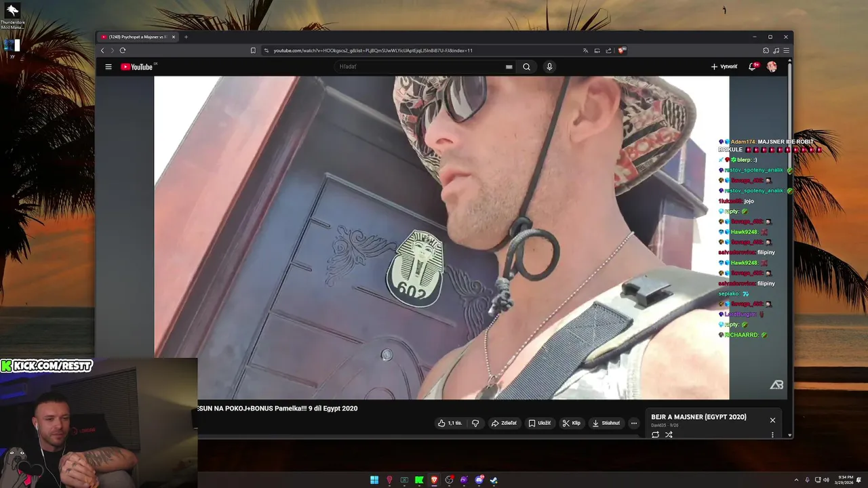
Task: Open the cast/picture-in-picture icon in address bar
Action: (x=597, y=50)
